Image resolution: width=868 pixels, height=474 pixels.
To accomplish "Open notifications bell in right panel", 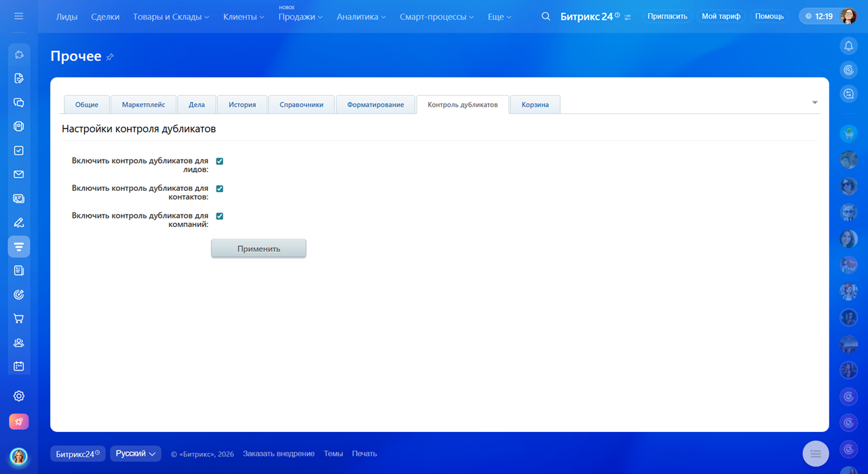I will (848, 46).
